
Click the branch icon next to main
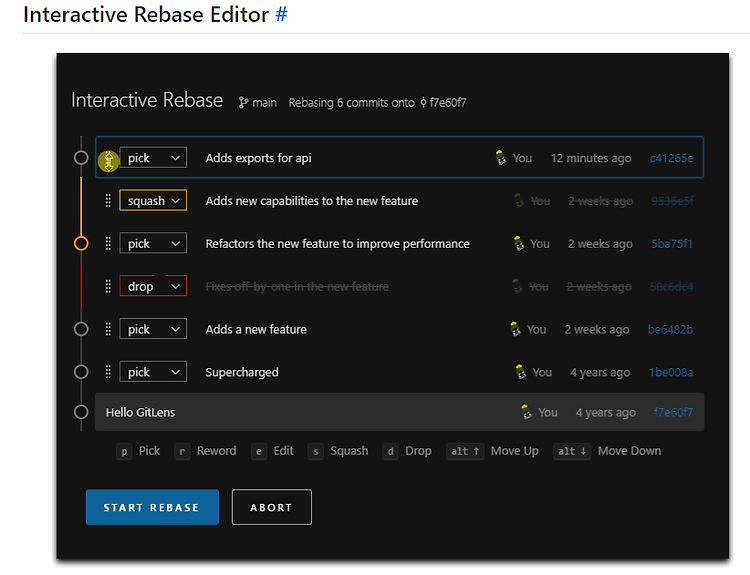point(243,103)
